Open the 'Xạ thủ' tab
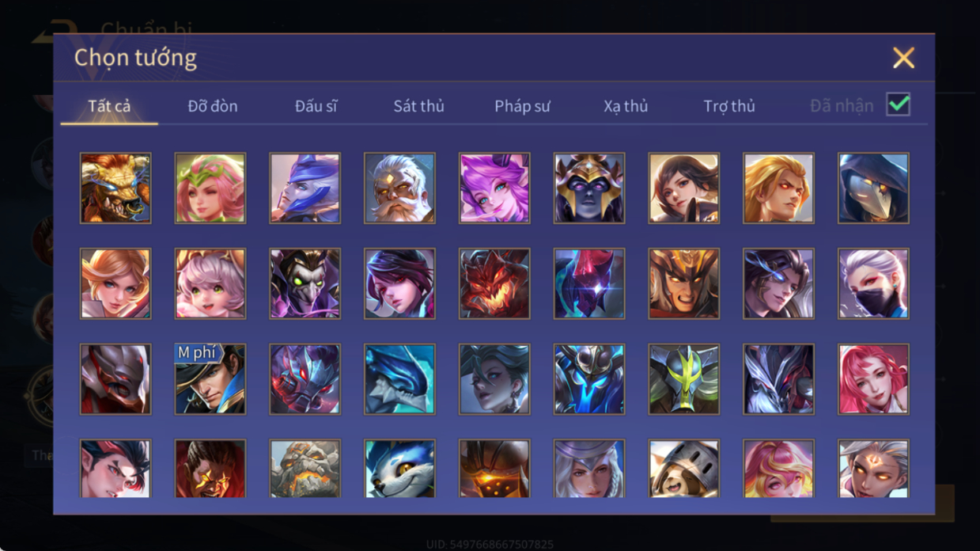980x551 pixels. tap(626, 106)
